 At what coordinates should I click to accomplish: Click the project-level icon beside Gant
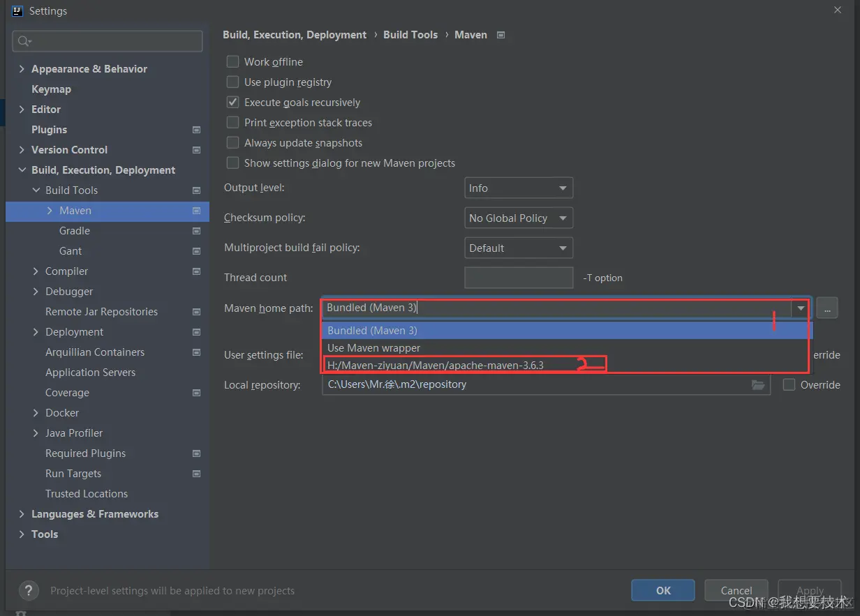[196, 251]
